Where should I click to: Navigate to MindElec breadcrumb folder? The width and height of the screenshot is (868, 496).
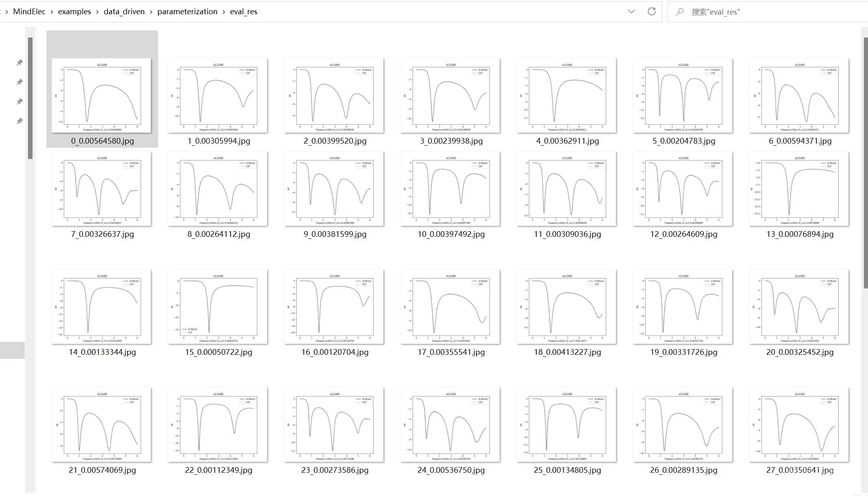[29, 11]
